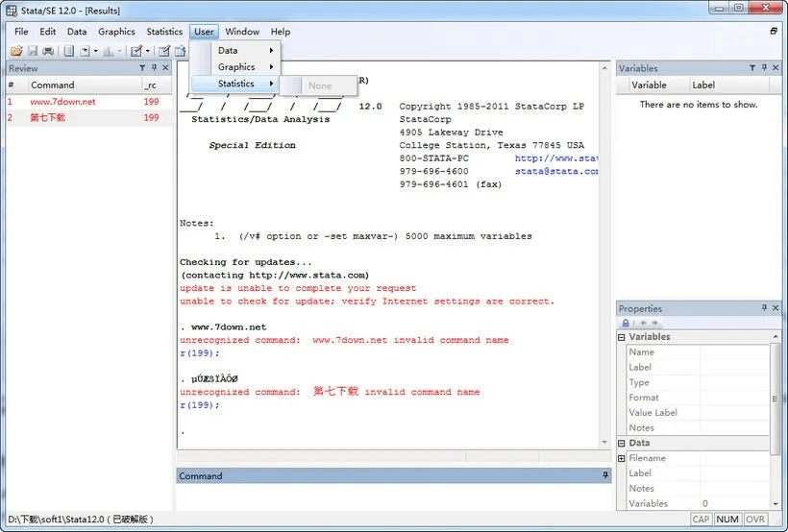Collapse the Data section in Properties
Viewport: 788px width, 532px height.
621,443
